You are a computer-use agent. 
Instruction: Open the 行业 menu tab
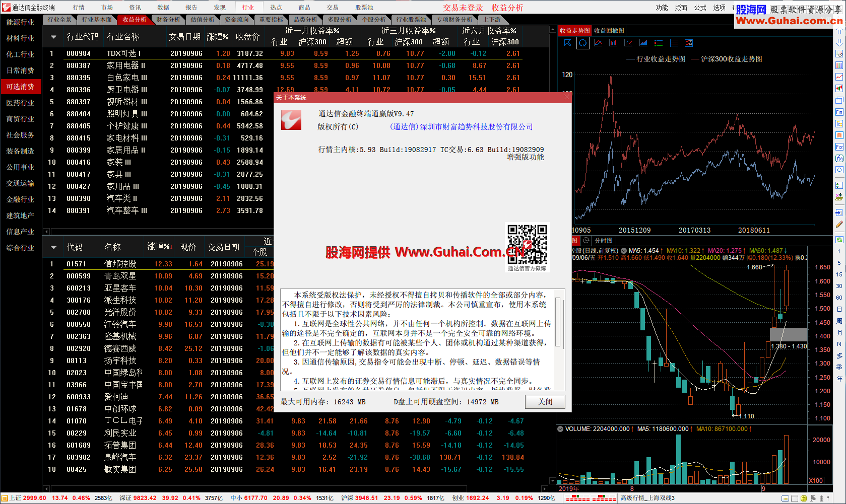pyautogui.click(x=248, y=7)
